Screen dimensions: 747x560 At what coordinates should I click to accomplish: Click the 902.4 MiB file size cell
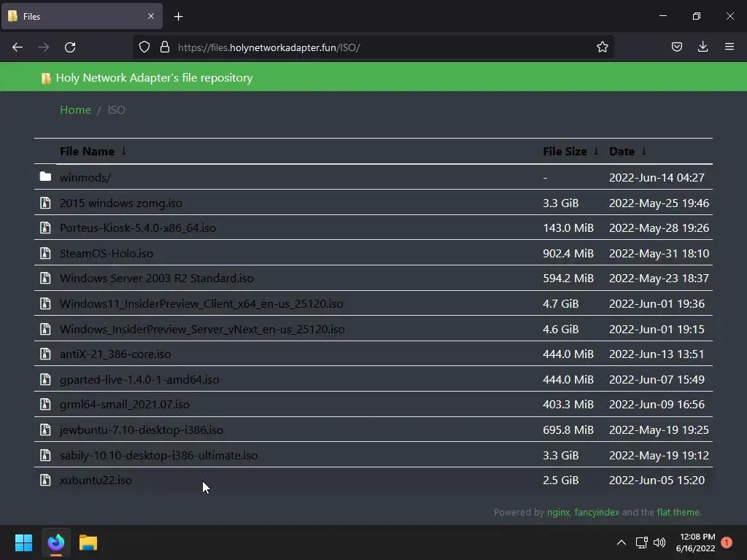coord(568,253)
